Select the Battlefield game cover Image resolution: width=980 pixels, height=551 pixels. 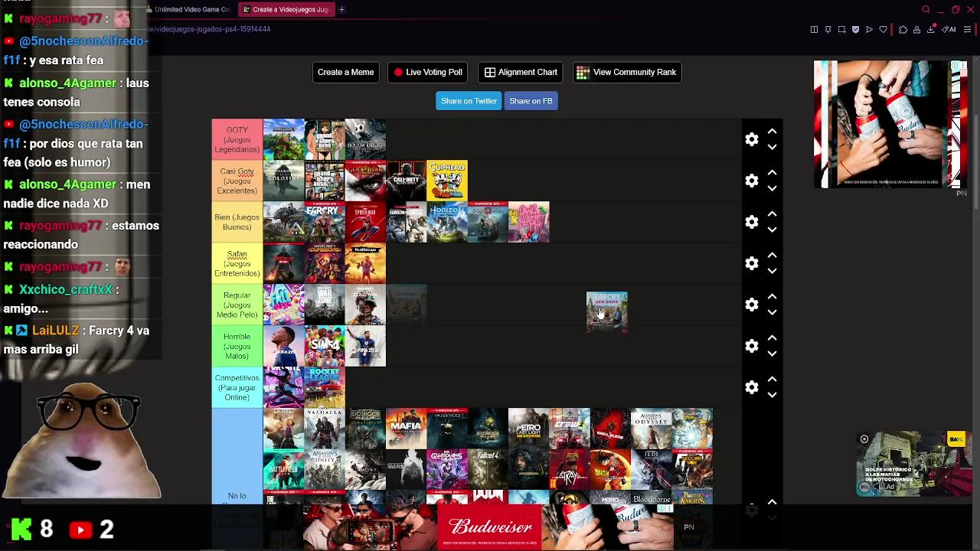(x=284, y=470)
